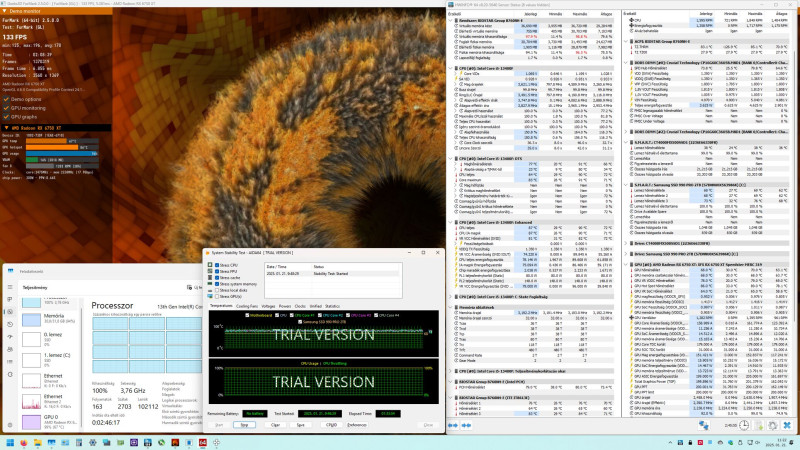Open Users icon in Task Manager sidebar
The height and width of the screenshot is (450, 800).
(10, 349)
